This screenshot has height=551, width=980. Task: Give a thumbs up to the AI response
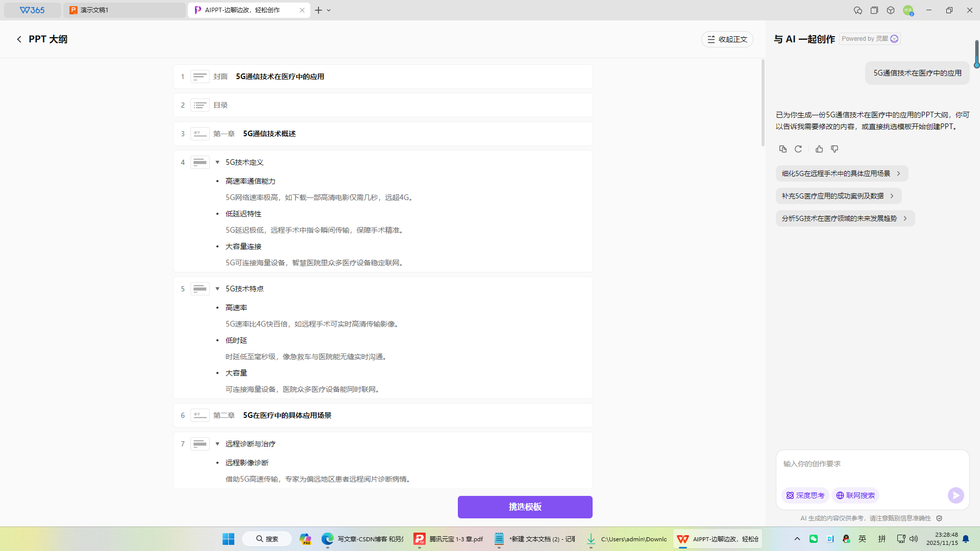819,148
